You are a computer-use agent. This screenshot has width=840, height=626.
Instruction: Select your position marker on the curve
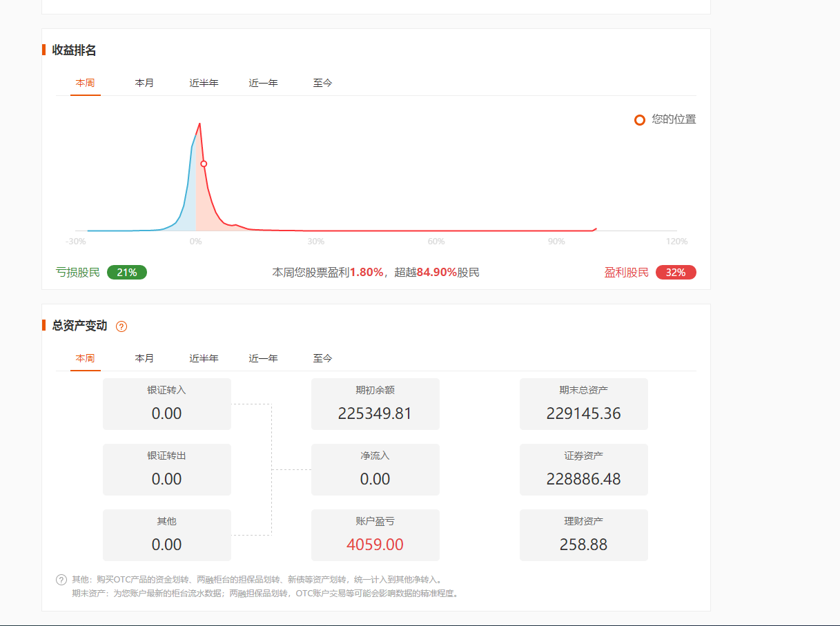point(204,164)
